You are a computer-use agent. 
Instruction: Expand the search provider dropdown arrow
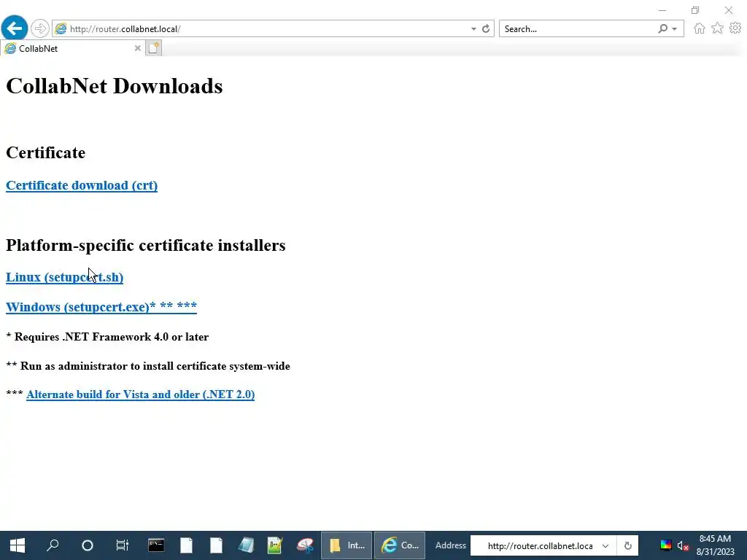[x=674, y=29]
